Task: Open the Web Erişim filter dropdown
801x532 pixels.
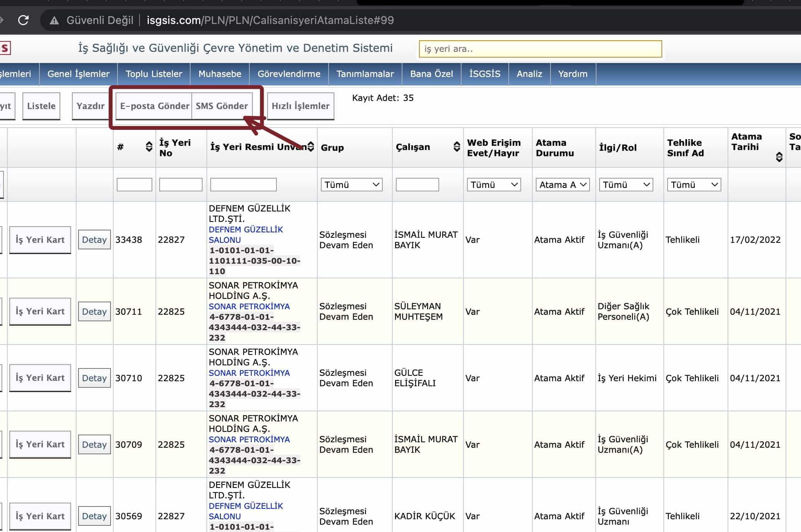Action: click(494, 185)
